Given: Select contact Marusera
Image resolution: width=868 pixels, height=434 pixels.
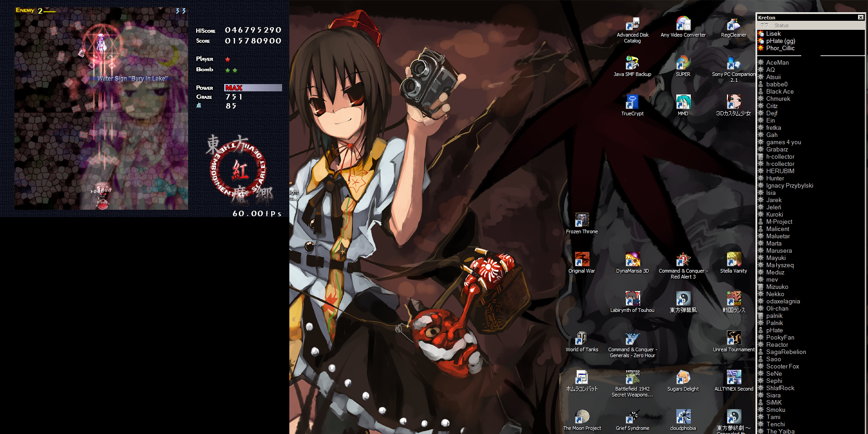Looking at the screenshot, I should click(778, 250).
